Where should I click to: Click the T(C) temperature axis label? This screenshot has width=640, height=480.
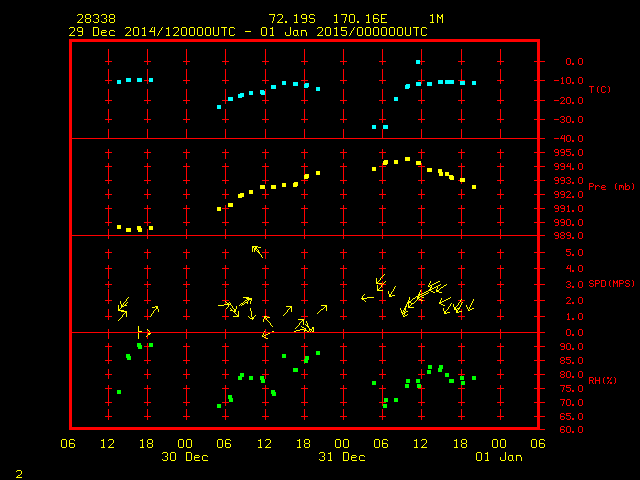pyautogui.click(x=599, y=90)
